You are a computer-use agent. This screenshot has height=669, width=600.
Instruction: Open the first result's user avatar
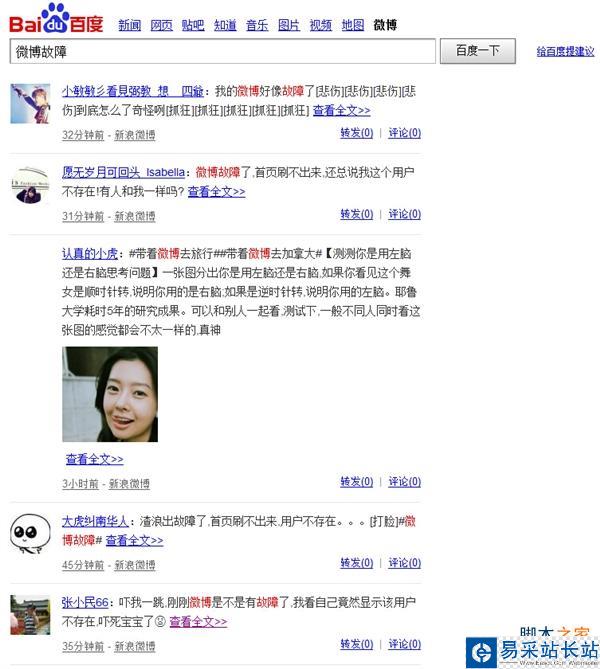(x=30, y=104)
